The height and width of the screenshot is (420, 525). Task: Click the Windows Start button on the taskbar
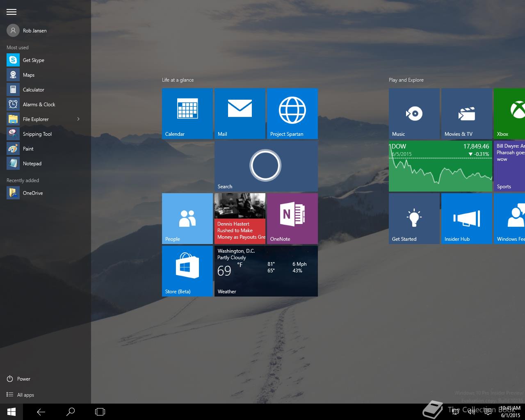point(11,412)
